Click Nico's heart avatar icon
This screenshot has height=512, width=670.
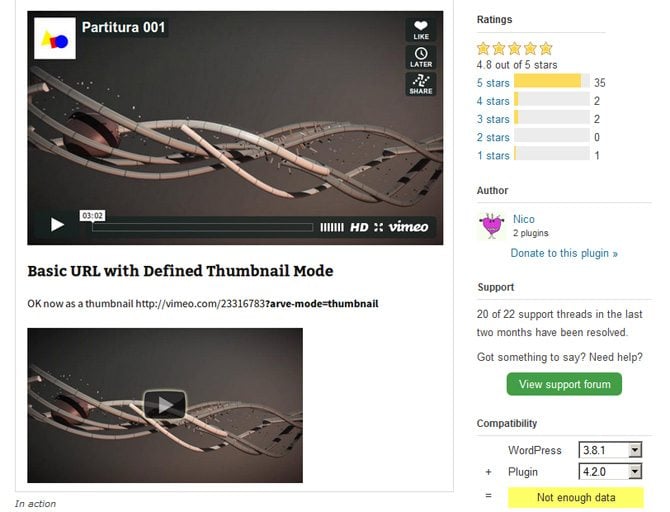click(x=491, y=226)
